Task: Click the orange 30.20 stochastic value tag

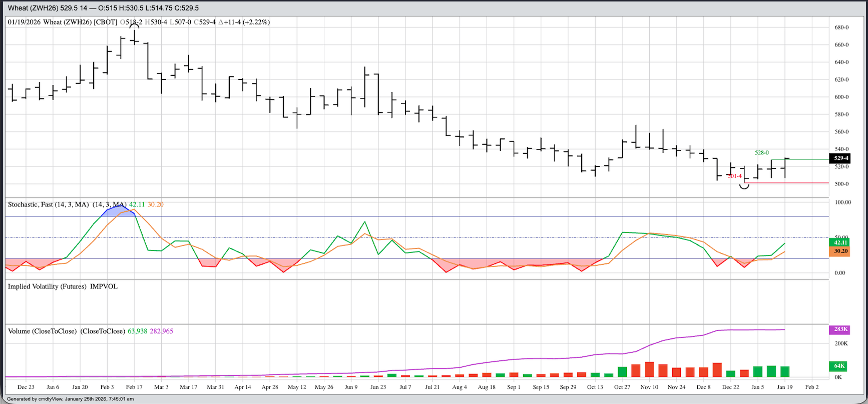Action: (840, 251)
